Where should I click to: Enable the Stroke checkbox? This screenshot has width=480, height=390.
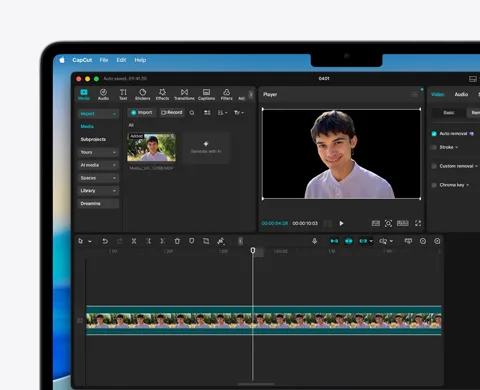[x=434, y=147]
